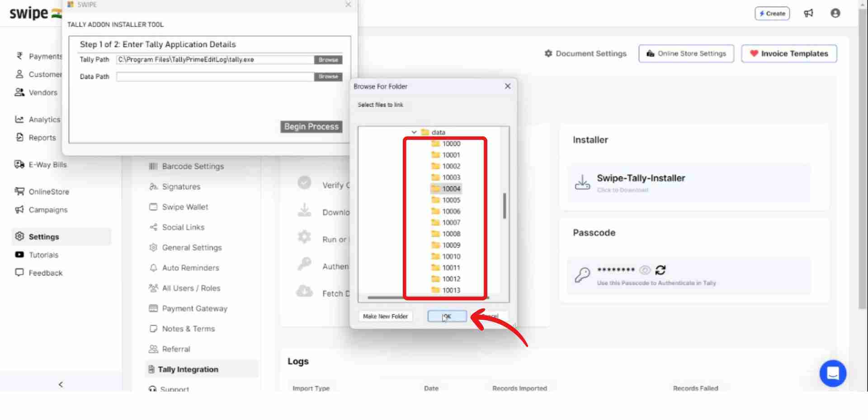Open the user profile icon
The width and height of the screenshot is (868, 420).
(835, 13)
